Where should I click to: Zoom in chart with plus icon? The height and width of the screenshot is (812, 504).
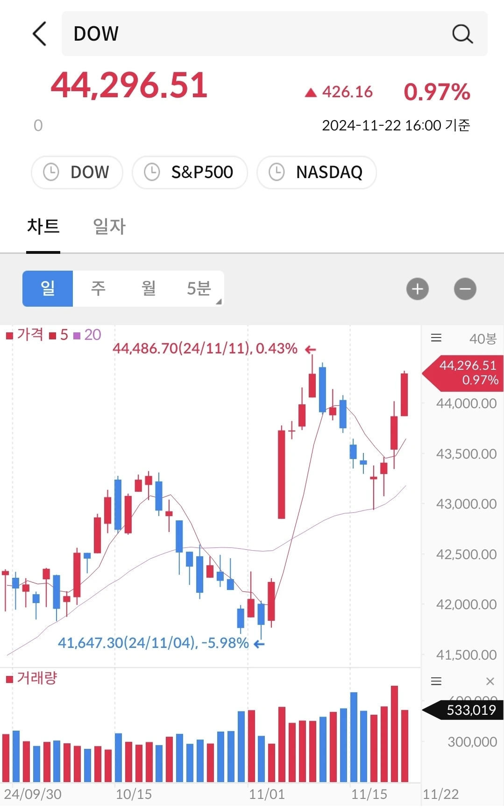point(418,289)
